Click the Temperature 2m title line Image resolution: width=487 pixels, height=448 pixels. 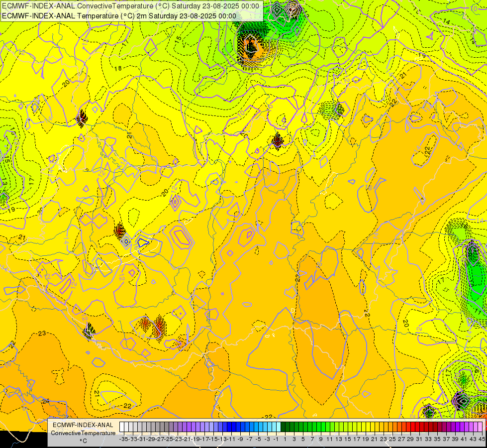[x=119, y=16]
